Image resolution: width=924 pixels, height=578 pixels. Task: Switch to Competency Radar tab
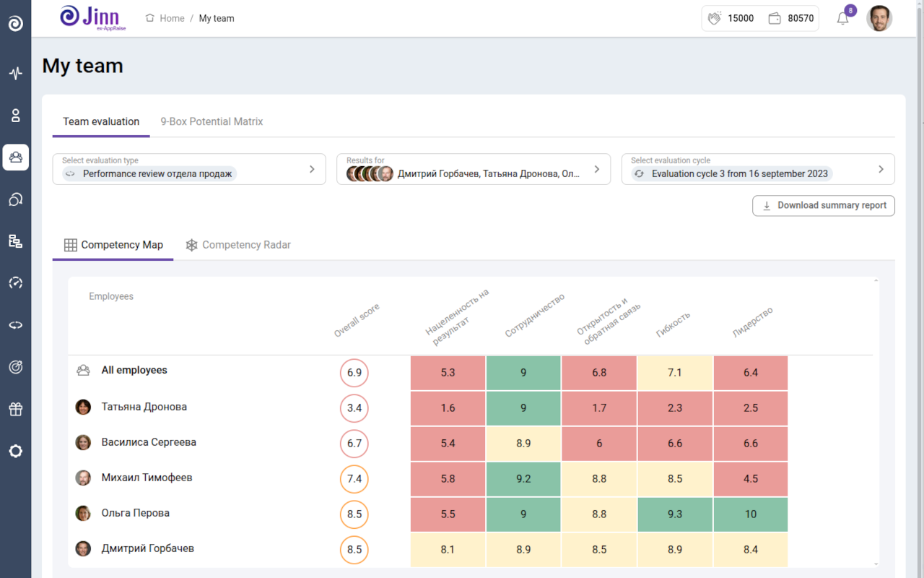tap(238, 245)
